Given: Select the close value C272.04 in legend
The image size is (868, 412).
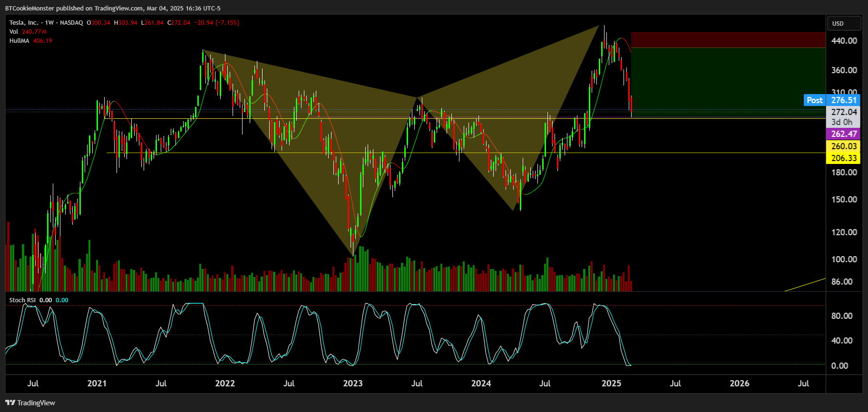Looking at the screenshot, I should [179, 22].
